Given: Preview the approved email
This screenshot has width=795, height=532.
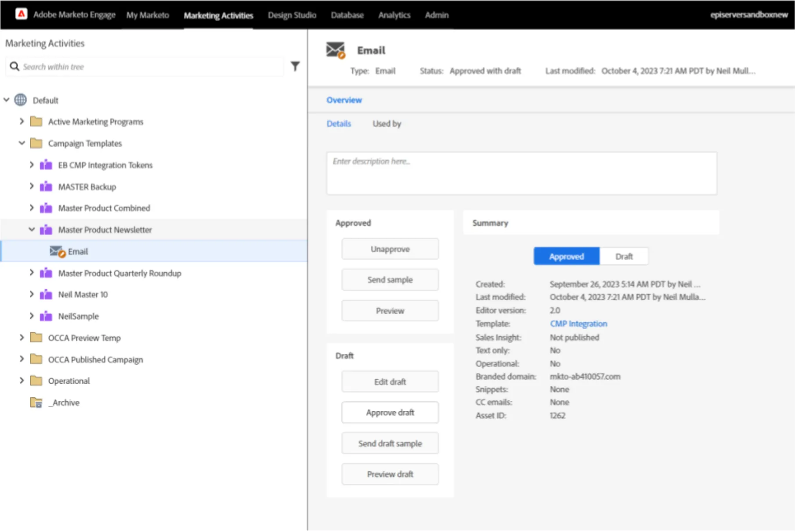Looking at the screenshot, I should [390, 311].
